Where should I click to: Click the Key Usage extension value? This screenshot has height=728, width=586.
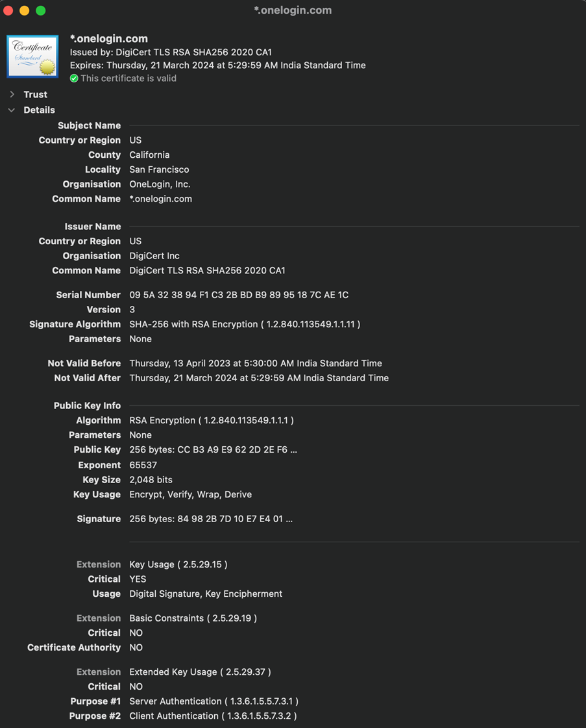tap(178, 564)
